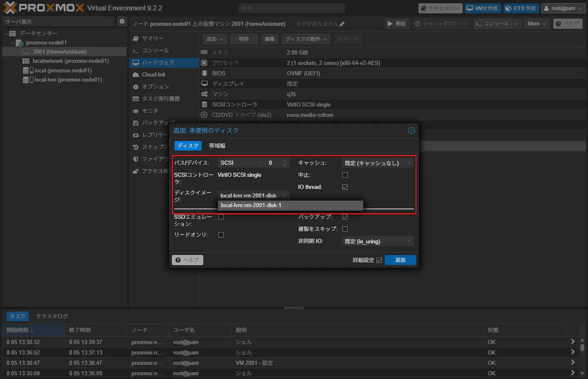This screenshot has width=588, height=379.
Task: Click the Memory (メモリ) hardware row
Action: 392,52
